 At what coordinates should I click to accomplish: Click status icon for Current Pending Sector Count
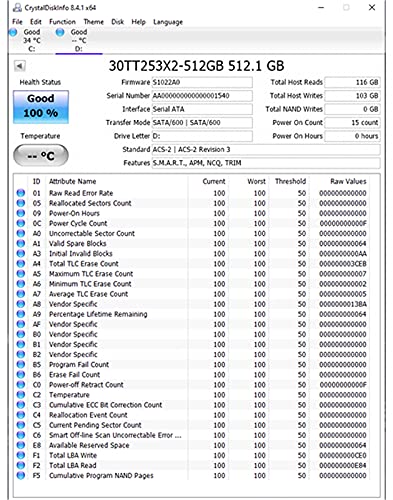pos(21,425)
